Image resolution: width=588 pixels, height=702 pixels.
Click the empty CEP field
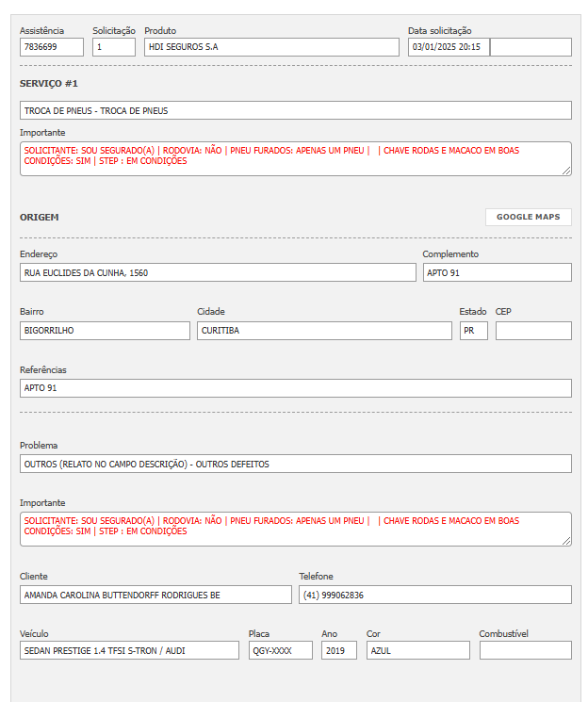[x=533, y=331]
